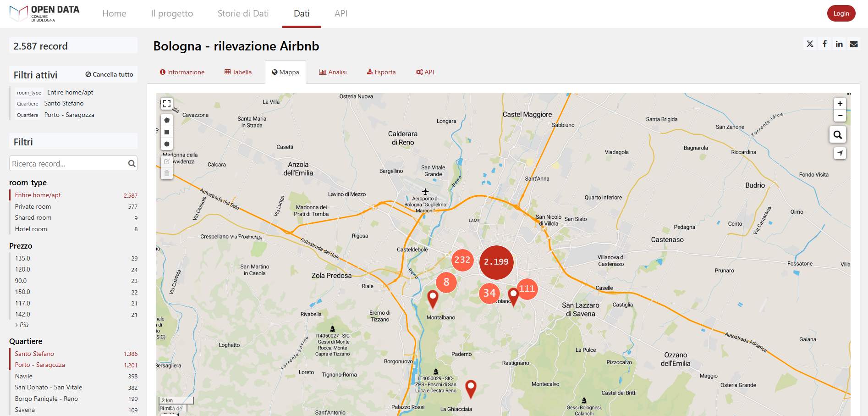Deselect the Santo Stefano filter
This screenshot has height=416, width=868.
(x=34, y=354)
